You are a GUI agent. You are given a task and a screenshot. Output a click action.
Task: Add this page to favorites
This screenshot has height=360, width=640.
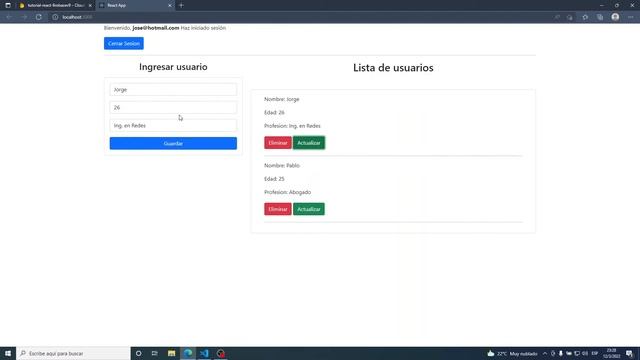pos(570,17)
